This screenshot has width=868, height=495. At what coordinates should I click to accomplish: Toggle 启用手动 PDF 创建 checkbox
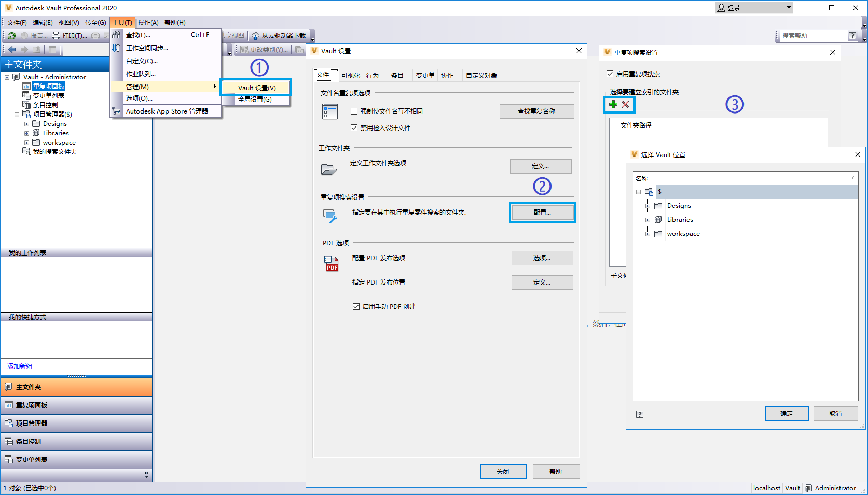point(356,306)
